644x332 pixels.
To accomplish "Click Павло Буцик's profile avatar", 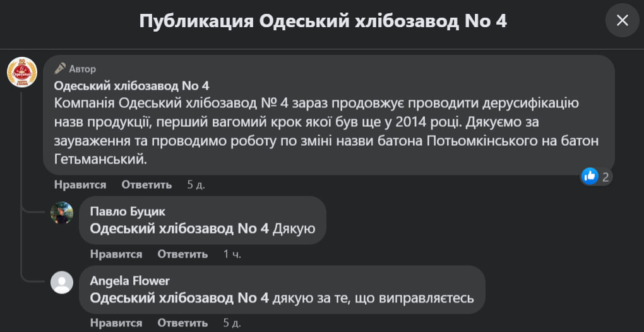I will point(62,213).
